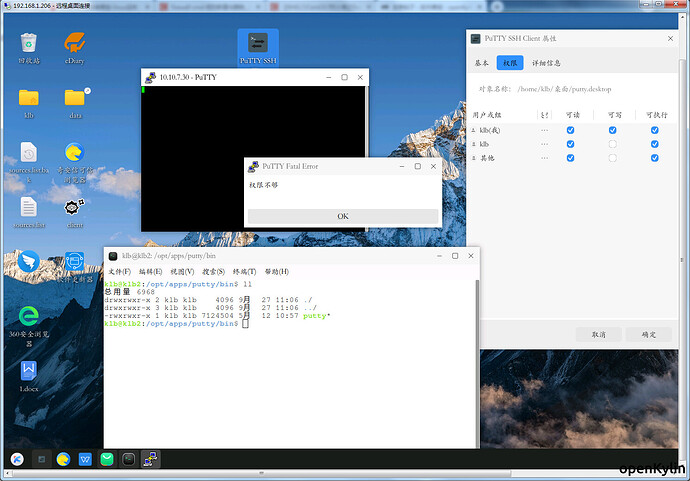Open the green mail taskbar icon

[x=107, y=459]
